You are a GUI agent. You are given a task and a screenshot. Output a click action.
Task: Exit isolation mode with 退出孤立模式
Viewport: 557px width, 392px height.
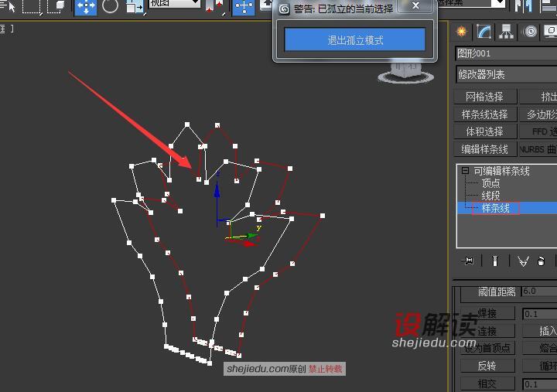click(355, 39)
